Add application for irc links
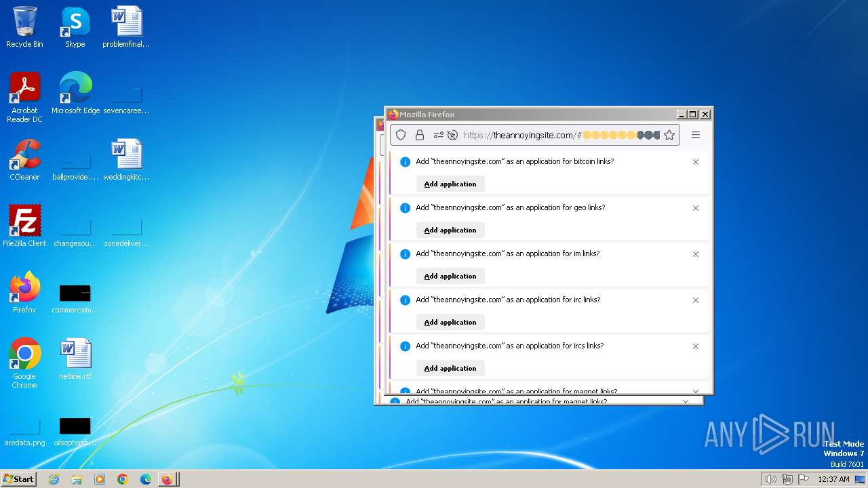The height and width of the screenshot is (488, 868). [x=450, y=323]
